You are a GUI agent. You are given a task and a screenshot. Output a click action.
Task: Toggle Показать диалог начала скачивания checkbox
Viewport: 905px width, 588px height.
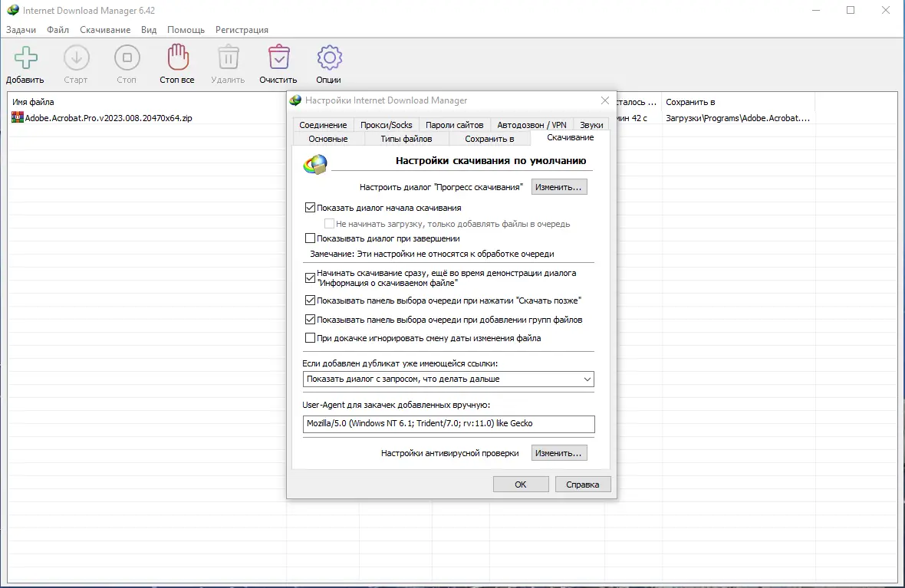[x=310, y=208]
